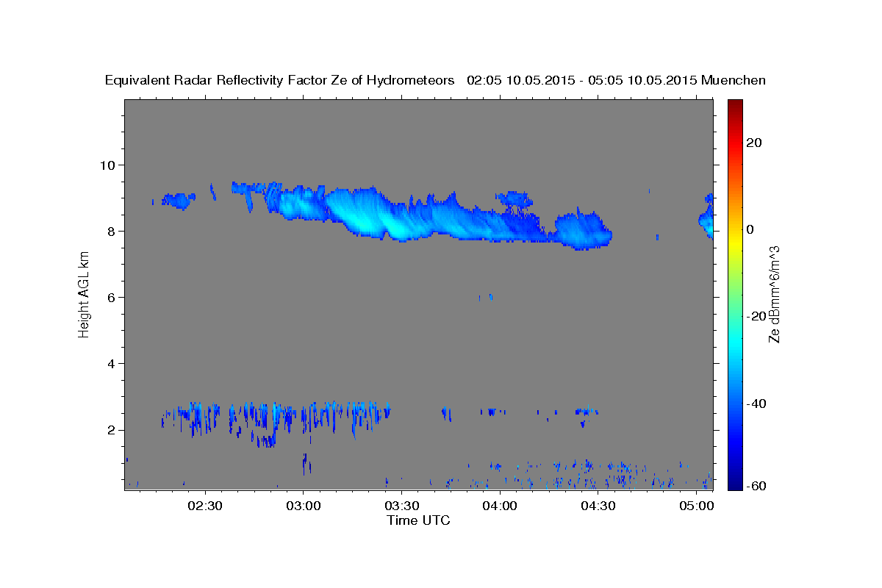Click the '10' height axis label
882x588 pixels.
click(110, 165)
